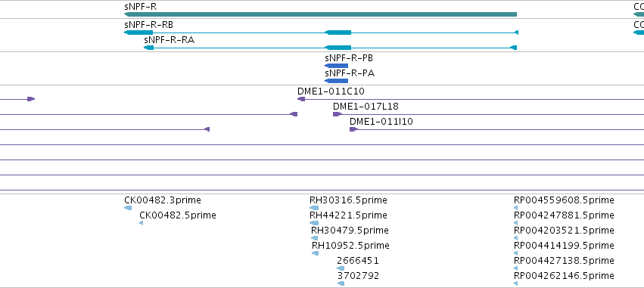The height and width of the screenshot is (288, 644).
Task: Select the DME1-011I10 clone label
Action: click(381, 122)
